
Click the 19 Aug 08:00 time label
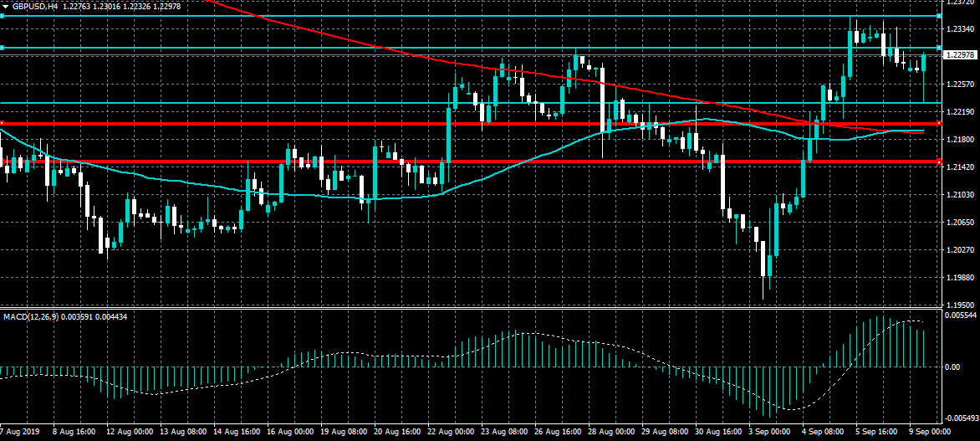pyautogui.click(x=343, y=433)
